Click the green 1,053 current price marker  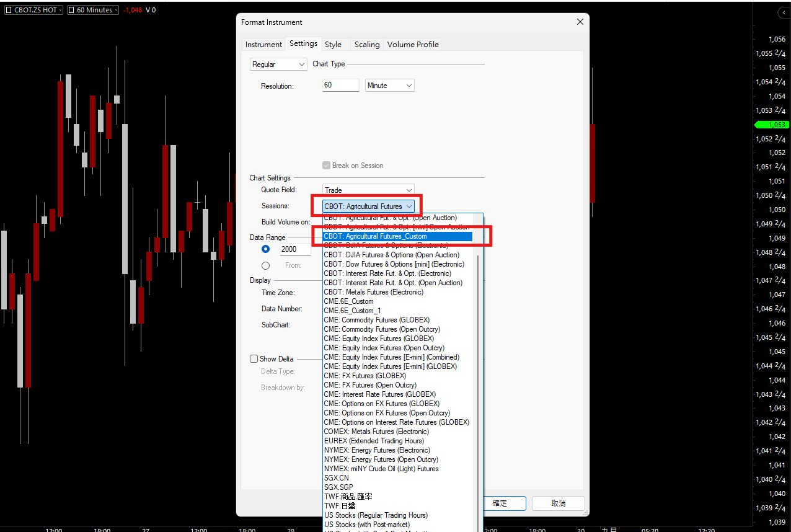[x=771, y=125]
